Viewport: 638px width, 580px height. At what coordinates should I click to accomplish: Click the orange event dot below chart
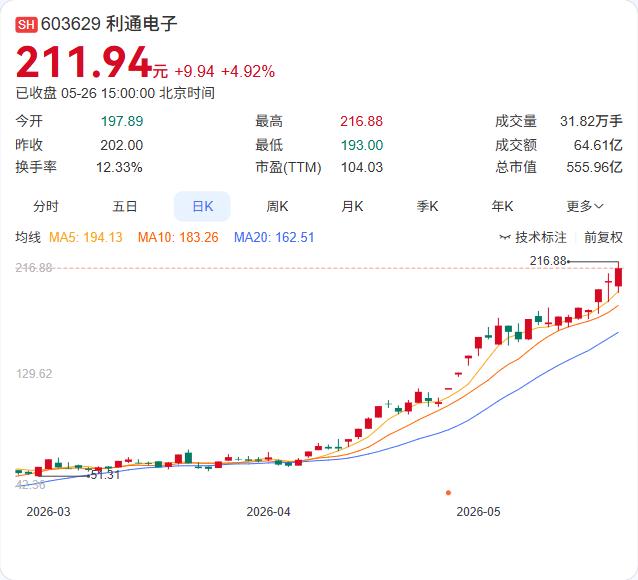(448, 493)
